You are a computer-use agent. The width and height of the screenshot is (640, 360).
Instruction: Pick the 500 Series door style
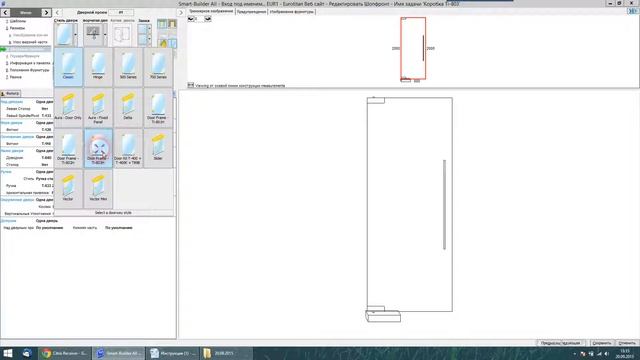[x=128, y=67]
